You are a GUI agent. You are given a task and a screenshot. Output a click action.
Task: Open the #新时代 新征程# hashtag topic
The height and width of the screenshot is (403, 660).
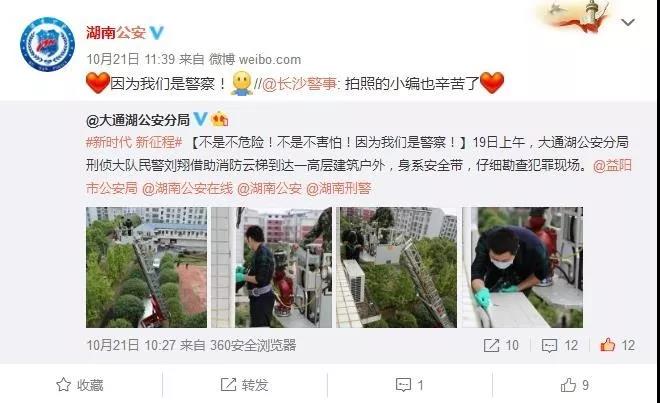[134, 142]
